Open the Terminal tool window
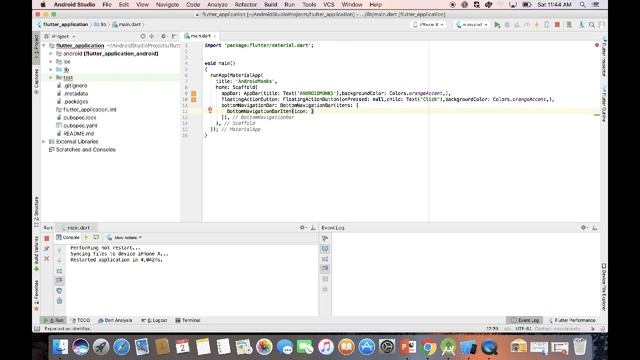The width and height of the screenshot is (640, 360). 188,320
